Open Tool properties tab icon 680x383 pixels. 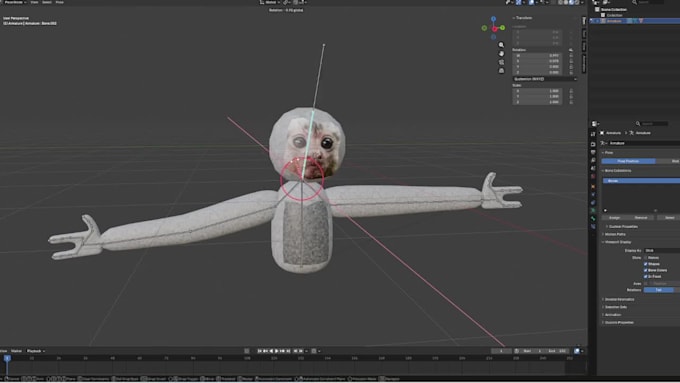[x=593, y=134]
